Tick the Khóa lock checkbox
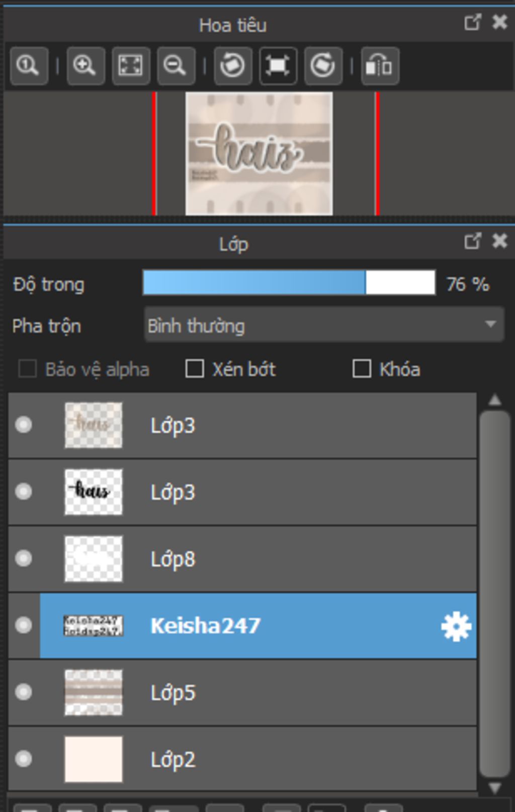This screenshot has width=515, height=812. 362,369
